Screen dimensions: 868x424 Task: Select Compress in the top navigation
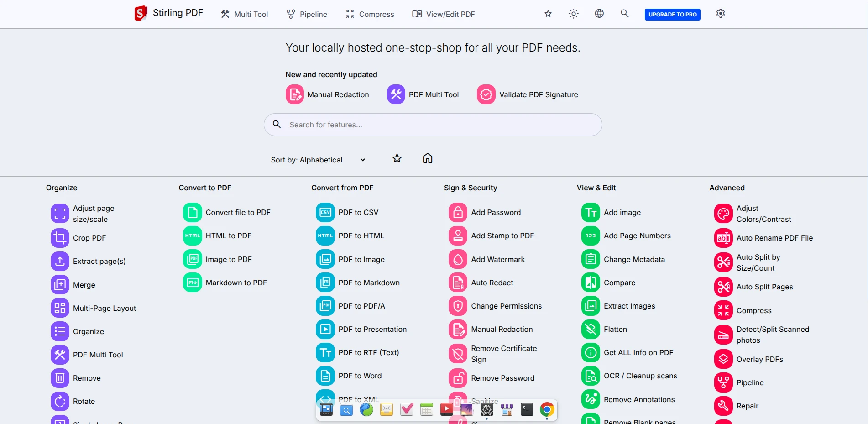pos(370,14)
